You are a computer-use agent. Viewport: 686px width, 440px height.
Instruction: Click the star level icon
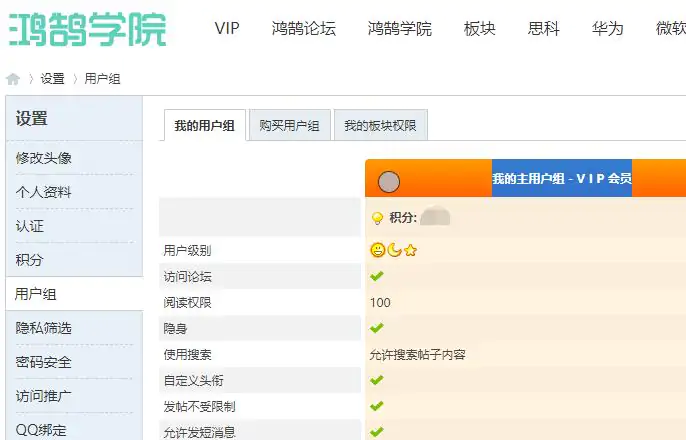tap(410, 251)
